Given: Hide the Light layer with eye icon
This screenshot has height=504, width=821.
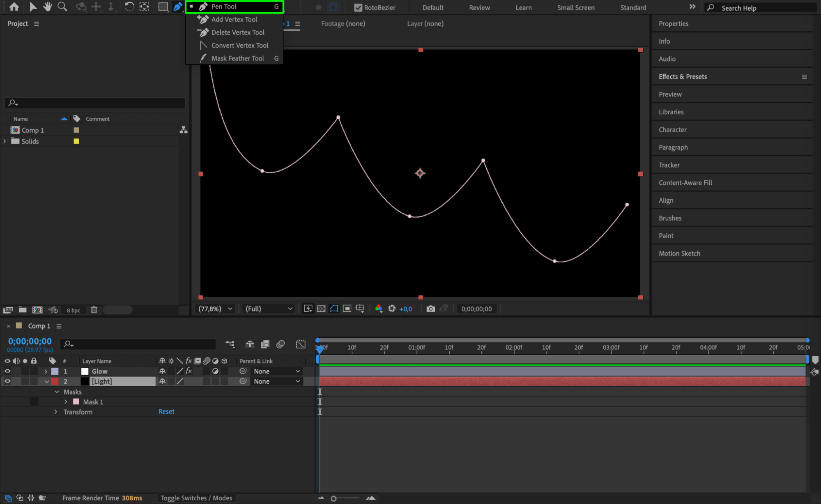Looking at the screenshot, I should point(7,381).
